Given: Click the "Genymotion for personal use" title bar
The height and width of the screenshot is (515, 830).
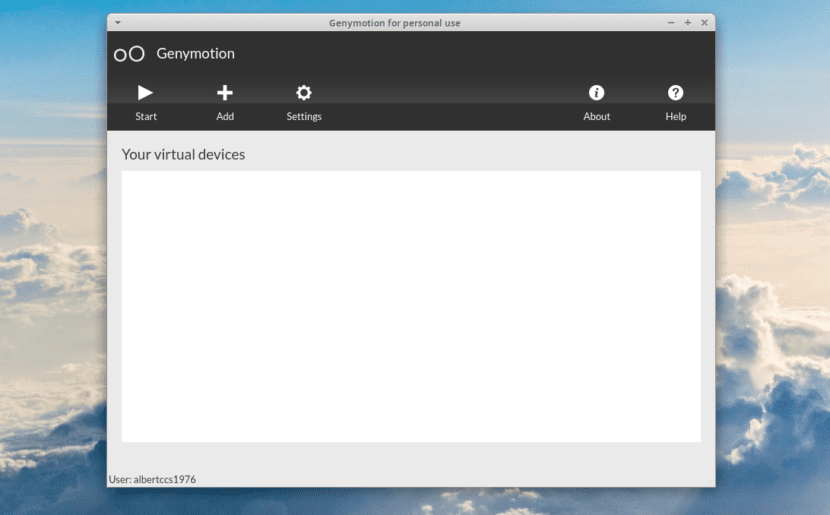Looking at the screenshot, I should 395,23.
